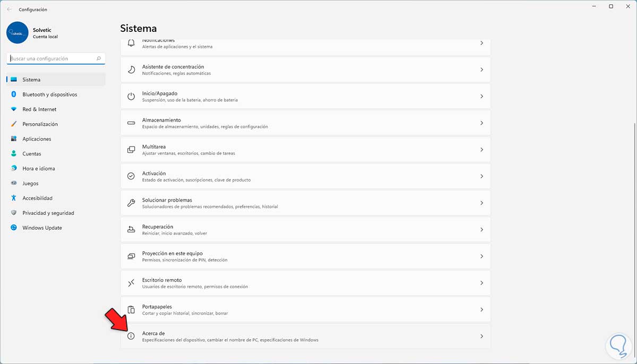Click the Multitarea windows icon
Screen dimensions: 637x364
click(131, 150)
